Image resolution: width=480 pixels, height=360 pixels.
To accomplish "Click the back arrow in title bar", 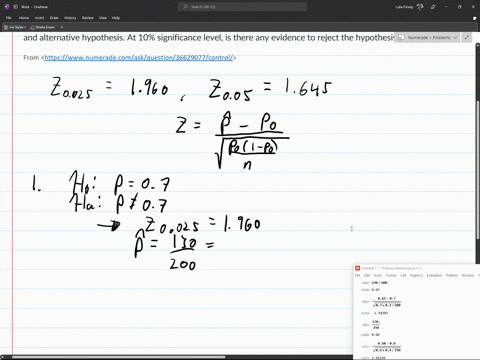I will pos(15,7).
